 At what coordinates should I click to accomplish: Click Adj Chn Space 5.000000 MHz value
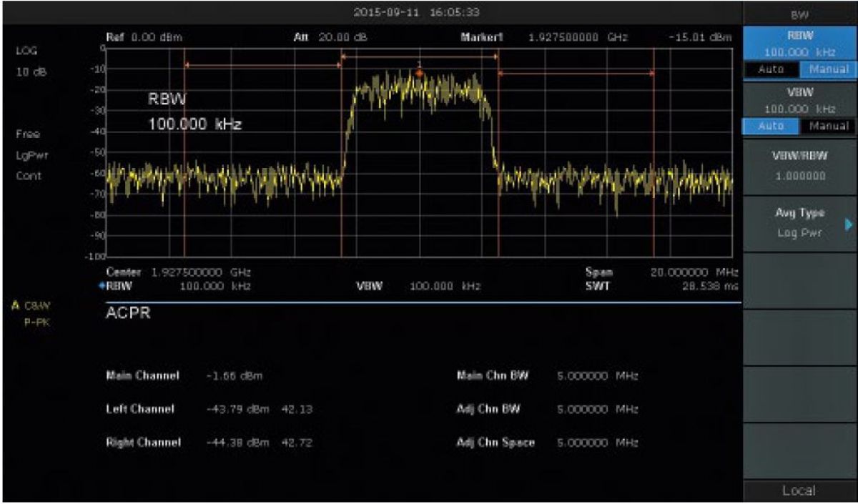pos(597,443)
